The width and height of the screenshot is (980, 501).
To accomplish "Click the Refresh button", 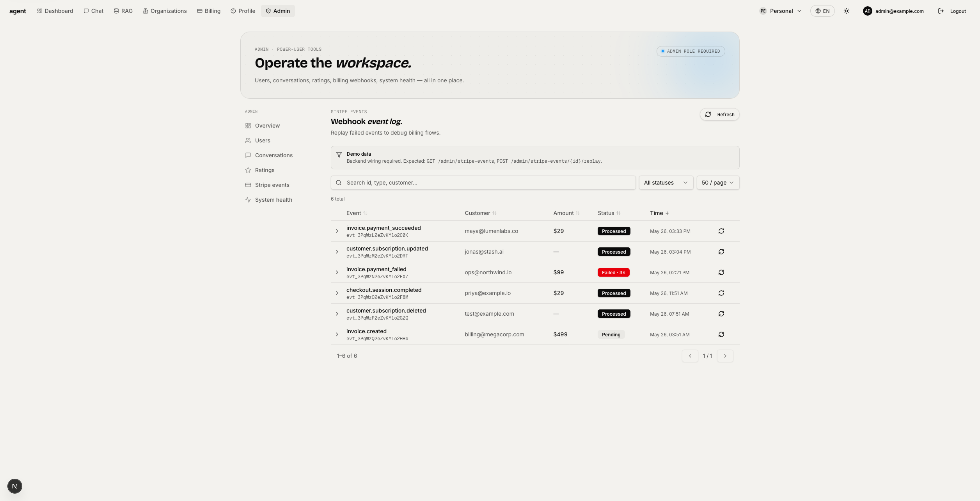I will point(719,114).
